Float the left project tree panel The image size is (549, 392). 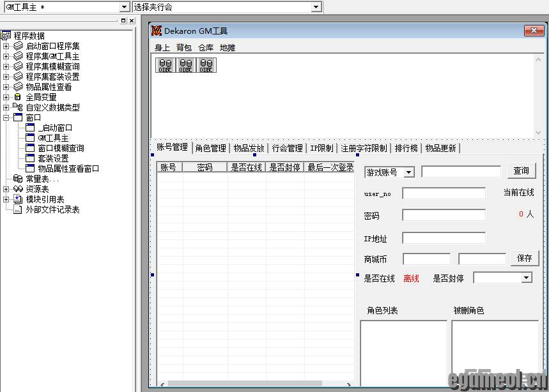pyautogui.click(x=123, y=20)
